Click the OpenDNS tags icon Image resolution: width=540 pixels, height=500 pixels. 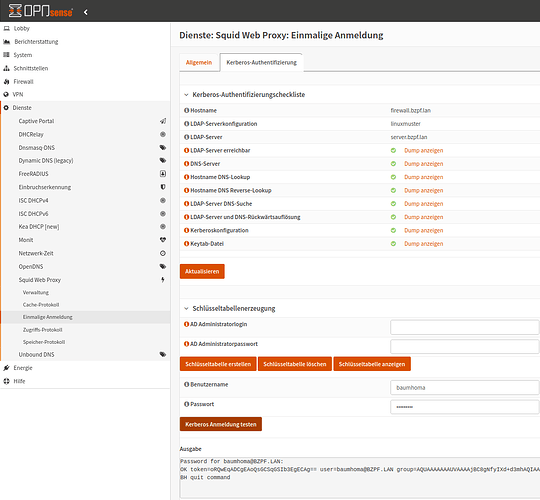pos(163,266)
